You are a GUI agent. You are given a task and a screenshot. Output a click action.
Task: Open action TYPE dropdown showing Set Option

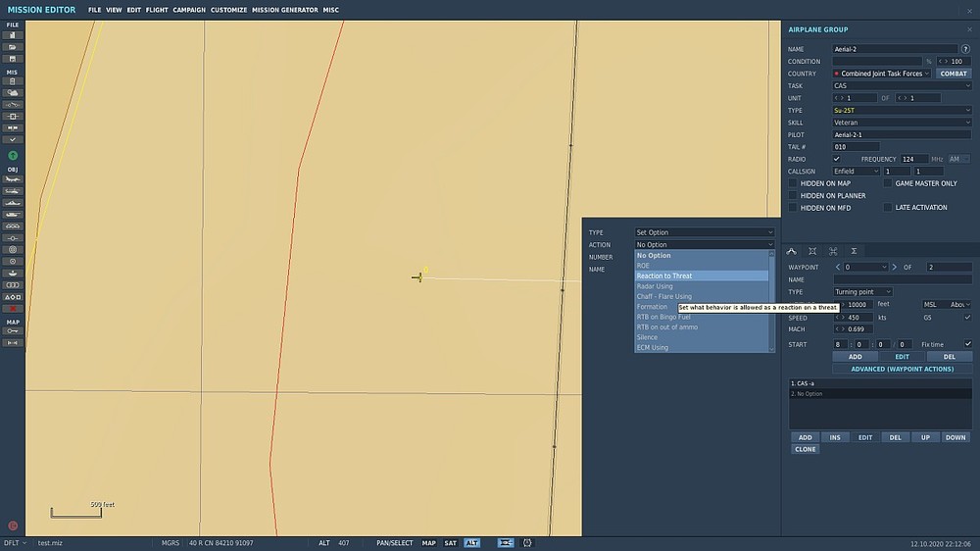[705, 232]
